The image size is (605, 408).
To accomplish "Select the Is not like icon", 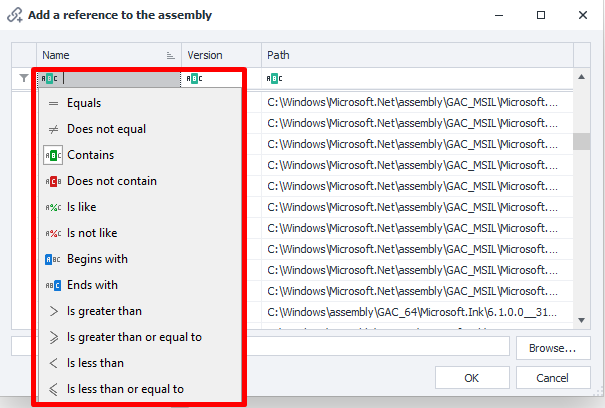I will pyautogui.click(x=54, y=233).
